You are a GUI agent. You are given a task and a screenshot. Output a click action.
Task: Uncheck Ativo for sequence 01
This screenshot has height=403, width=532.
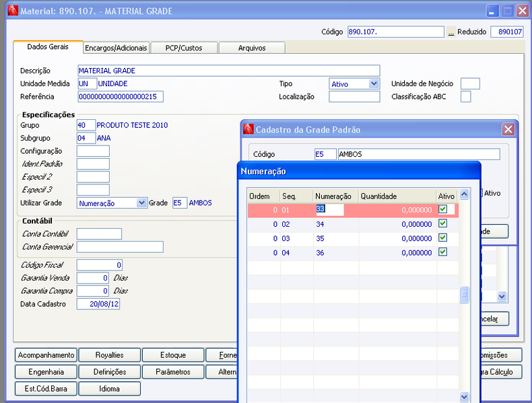pyautogui.click(x=442, y=209)
